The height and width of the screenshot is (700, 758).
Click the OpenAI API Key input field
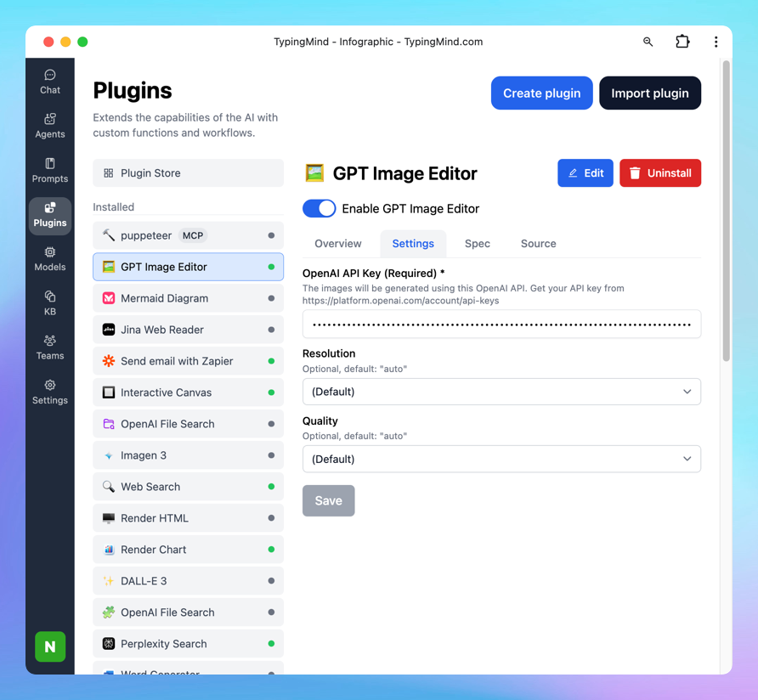(501, 324)
